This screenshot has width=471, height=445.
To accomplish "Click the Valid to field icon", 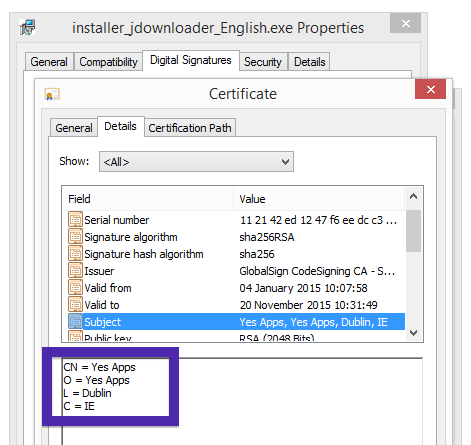I will pos(75,304).
